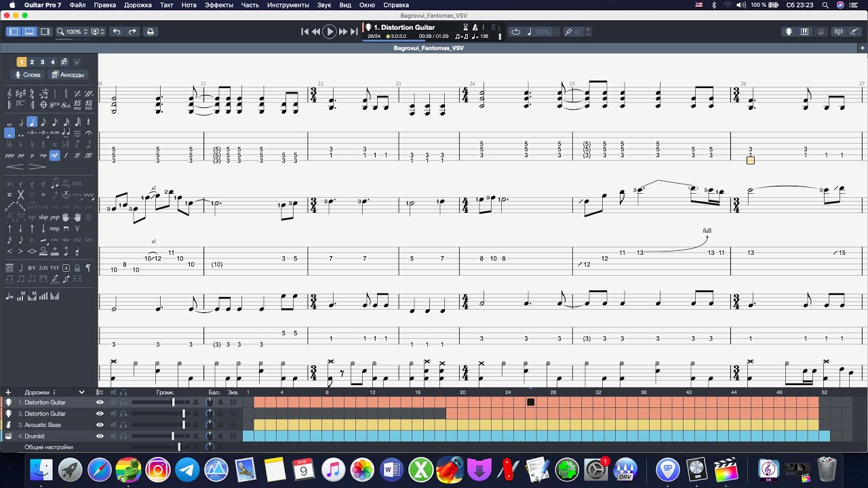The width and height of the screenshot is (868, 488).
Task: Redo the last undone action
Action: pyautogui.click(x=132, y=31)
